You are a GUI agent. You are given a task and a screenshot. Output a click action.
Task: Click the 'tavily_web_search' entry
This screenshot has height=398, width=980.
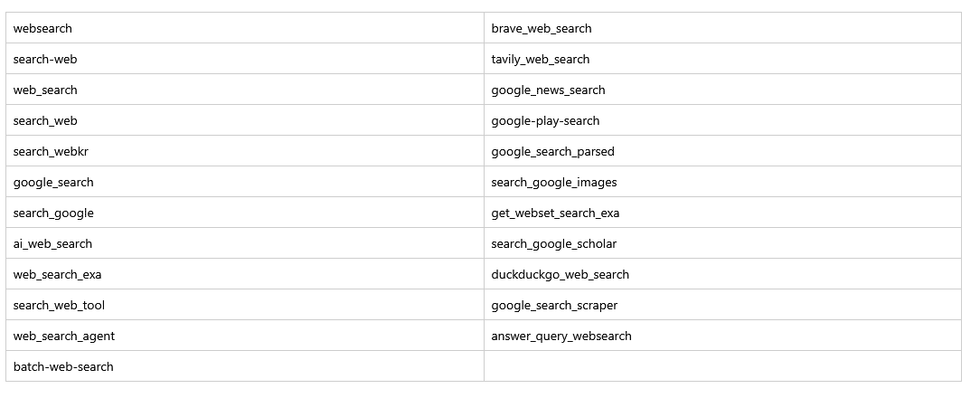click(541, 59)
